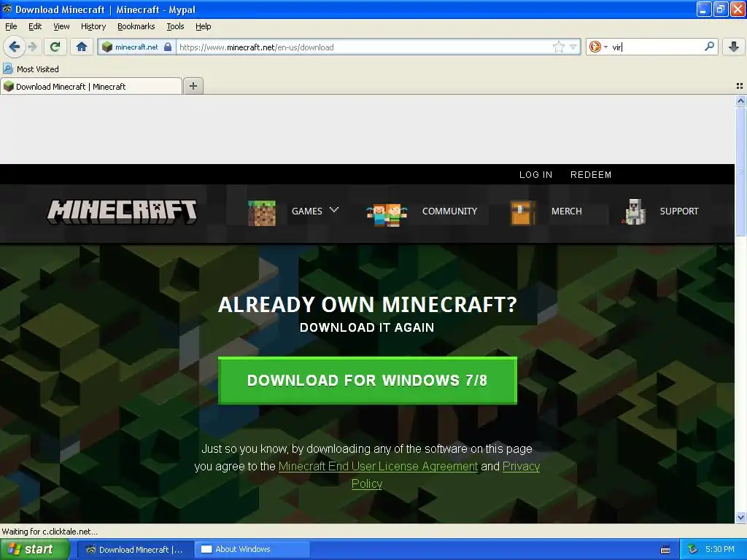Click the system tray network icon

point(693,549)
